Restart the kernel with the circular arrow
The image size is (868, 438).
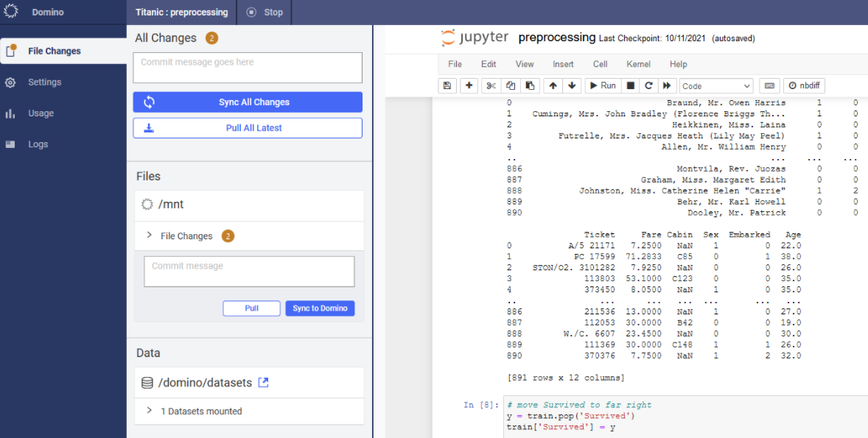click(x=648, y=85)
